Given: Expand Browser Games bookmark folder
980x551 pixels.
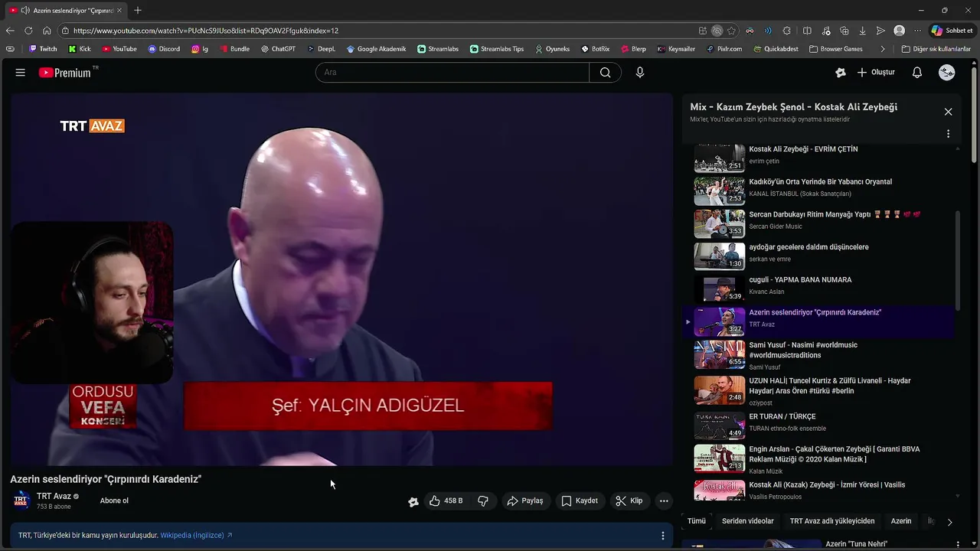Looking at the screenshot, I should coord(835,49).
